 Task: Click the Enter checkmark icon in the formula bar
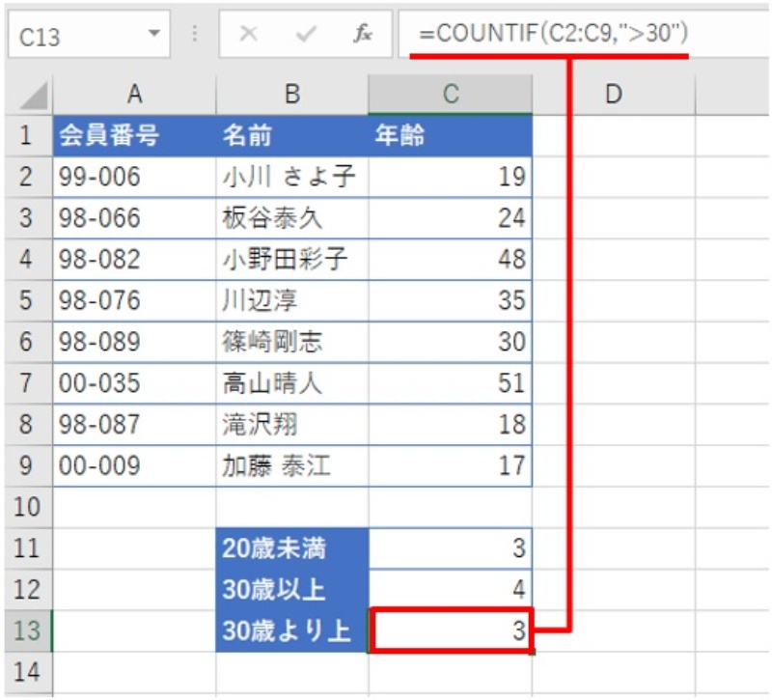click(x=306, y=34)
